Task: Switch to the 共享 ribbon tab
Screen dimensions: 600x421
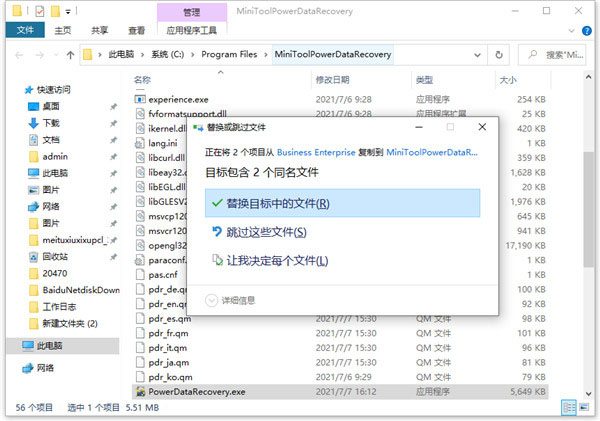Action: point(99,30)
